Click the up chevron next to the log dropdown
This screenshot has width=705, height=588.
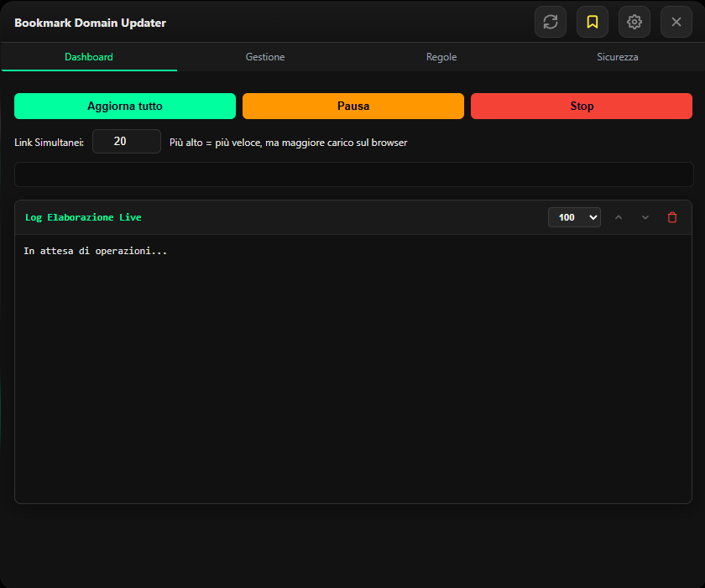pyautogui.click(x=619, y=217)
